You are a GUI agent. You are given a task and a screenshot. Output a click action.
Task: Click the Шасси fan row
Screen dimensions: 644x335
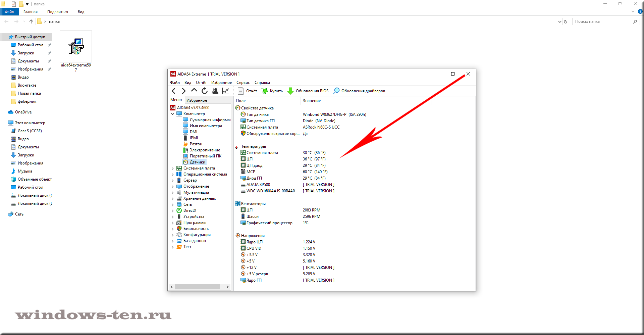coord(355,217)
